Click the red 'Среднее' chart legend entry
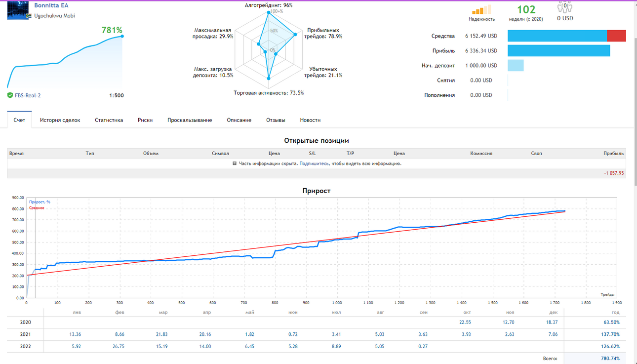Viewport: 637px width, 364px height. click(x=37, y=208)
